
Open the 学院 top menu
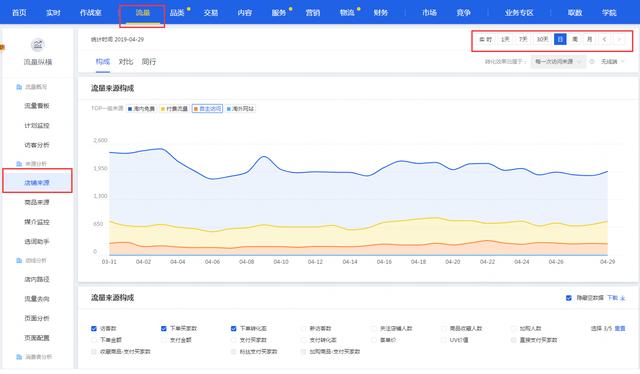click(x=609, y=13)
